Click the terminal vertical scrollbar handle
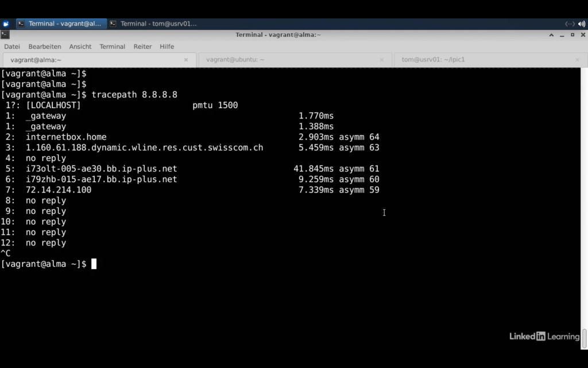The image size is (588, 368). pos(585,338)
